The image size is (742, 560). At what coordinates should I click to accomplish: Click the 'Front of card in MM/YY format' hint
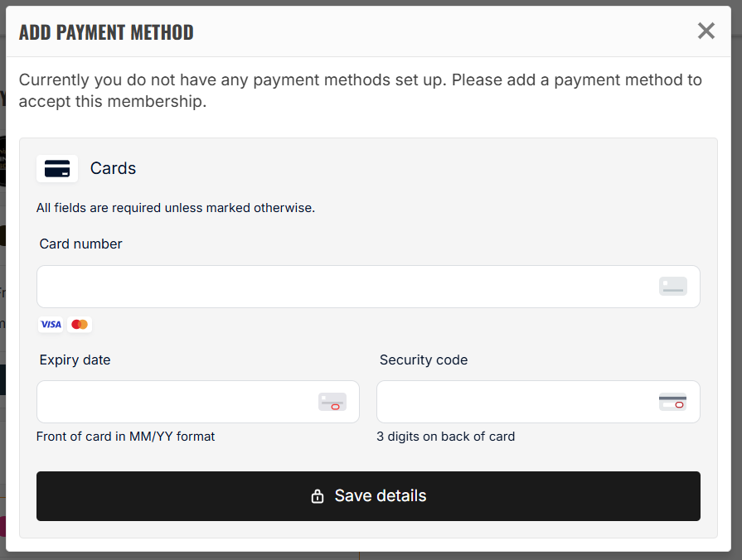125,437
